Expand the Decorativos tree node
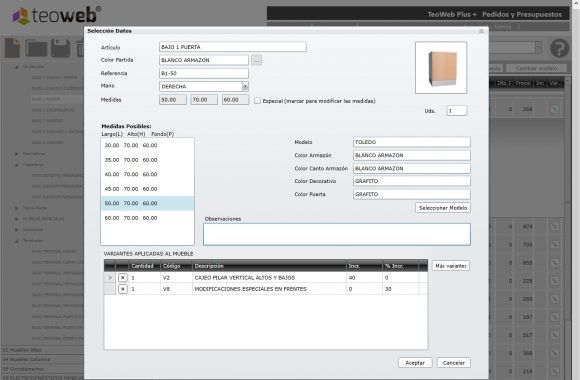This screenshot has width=580, height=380. [x=17, y=154]
